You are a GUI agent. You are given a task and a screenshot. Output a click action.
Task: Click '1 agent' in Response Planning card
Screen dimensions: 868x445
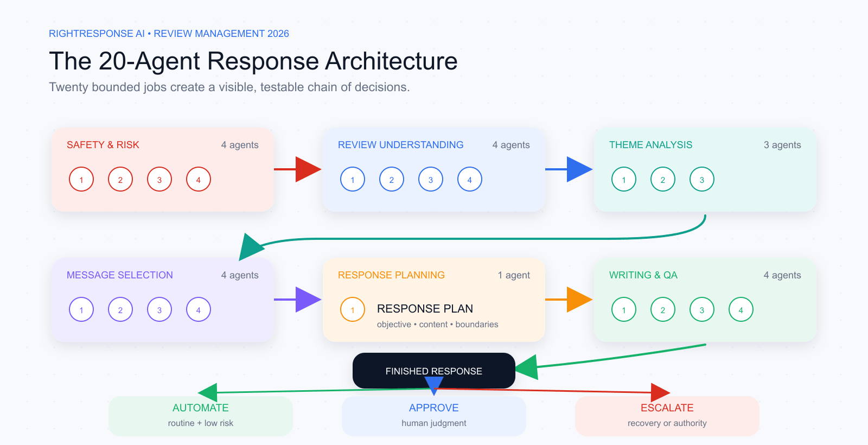click(x=514, y=275)
